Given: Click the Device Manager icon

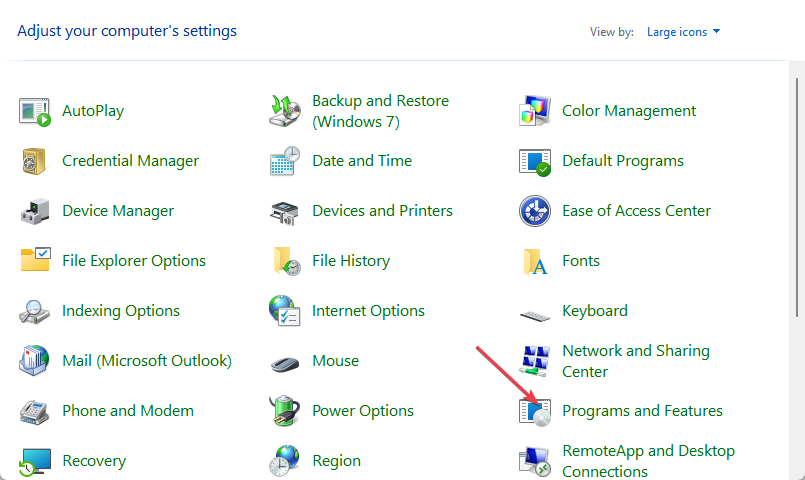Looking at the screenshot, I should pyautogui.click(x=34, y=211).
